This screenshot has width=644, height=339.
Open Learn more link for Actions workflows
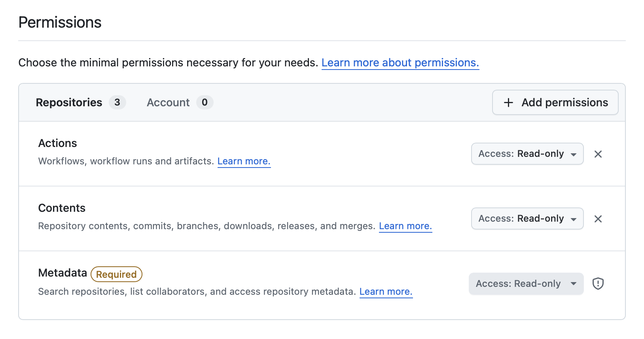[244, 161]
